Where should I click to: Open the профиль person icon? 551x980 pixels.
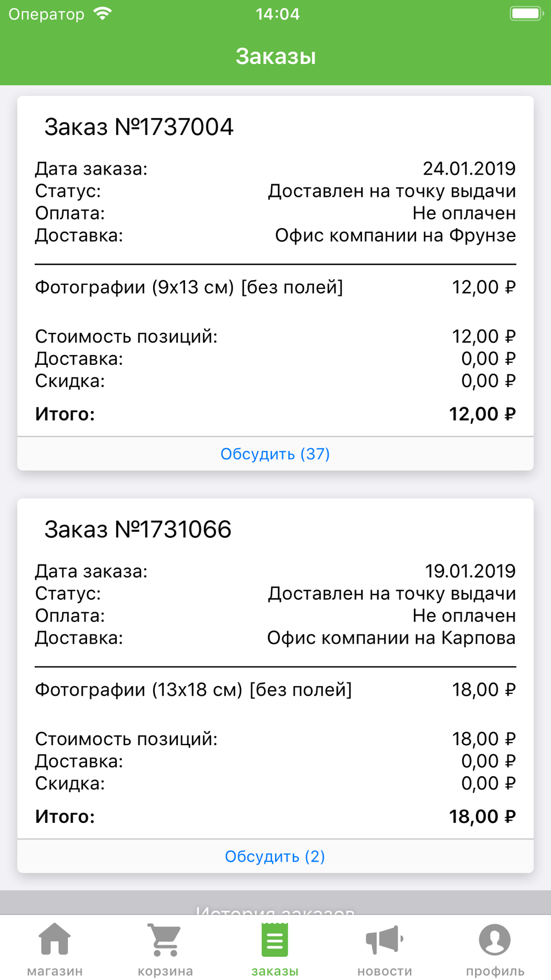click(495, 939)
